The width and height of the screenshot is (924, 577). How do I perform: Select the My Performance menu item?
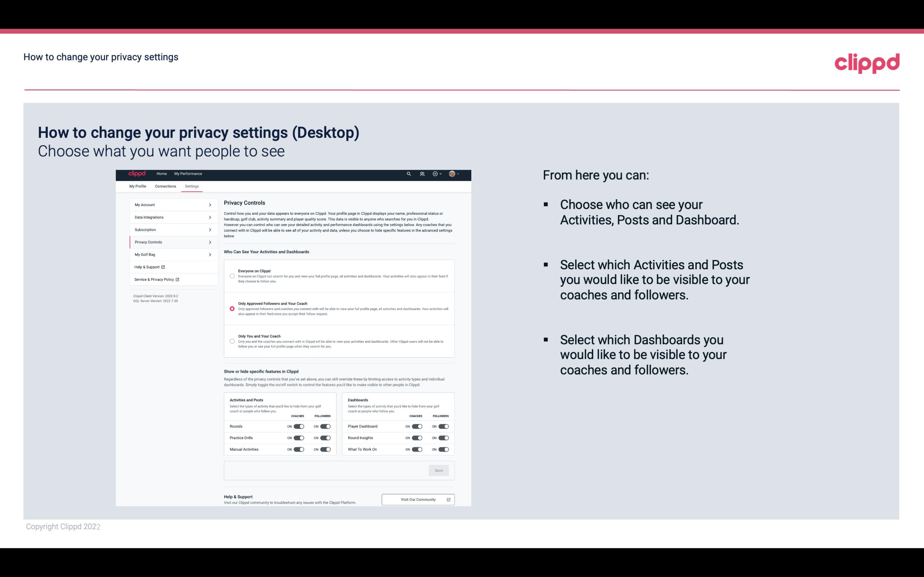(188, 174)
